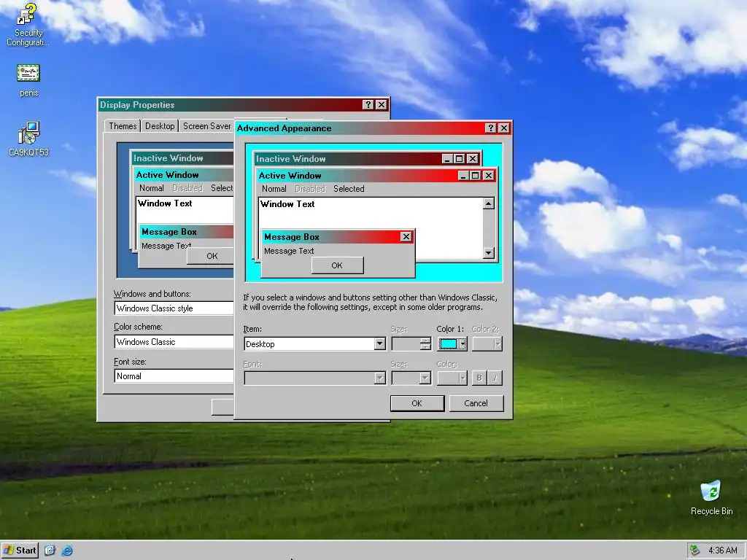Open the Color scheme dropdown in Display Properties

point(174,342)
